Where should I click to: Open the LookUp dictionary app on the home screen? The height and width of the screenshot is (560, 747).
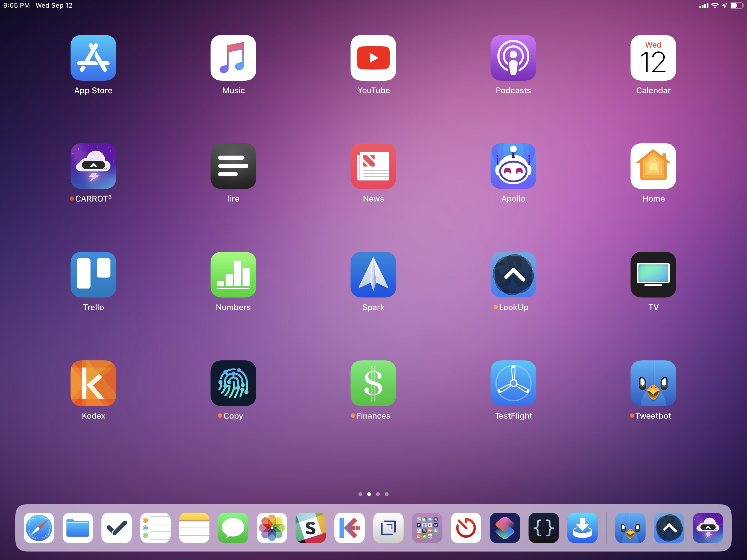pos(513,275)
